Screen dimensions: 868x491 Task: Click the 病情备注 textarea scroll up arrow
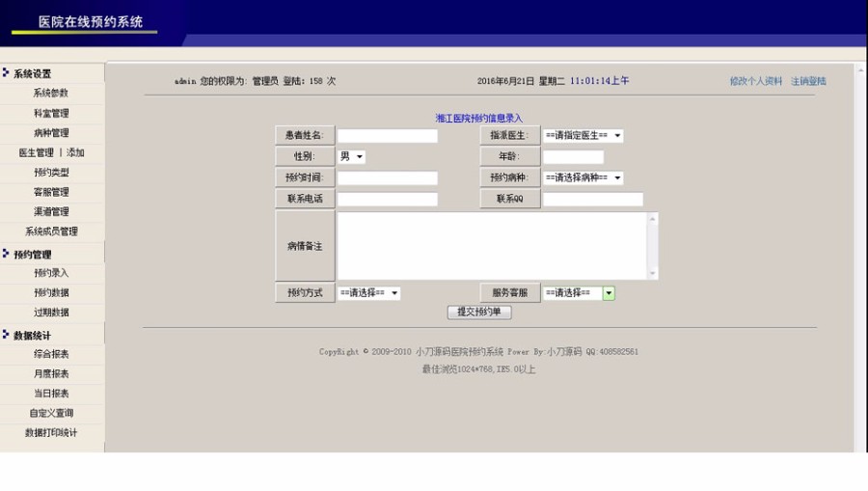tap(652, 219)
